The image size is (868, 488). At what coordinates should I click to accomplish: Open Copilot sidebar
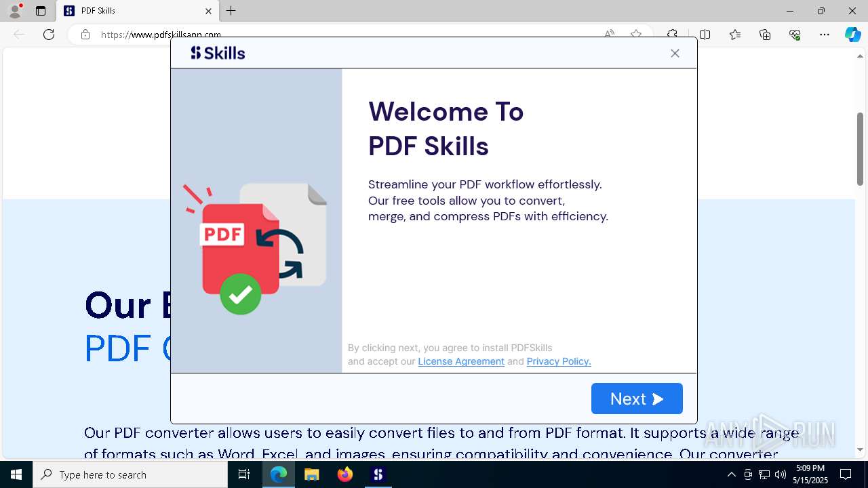(x=852, y=35)
